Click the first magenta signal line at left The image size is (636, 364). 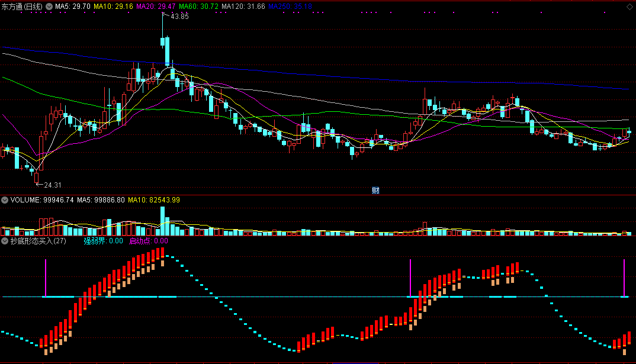[x=46, y=278]
